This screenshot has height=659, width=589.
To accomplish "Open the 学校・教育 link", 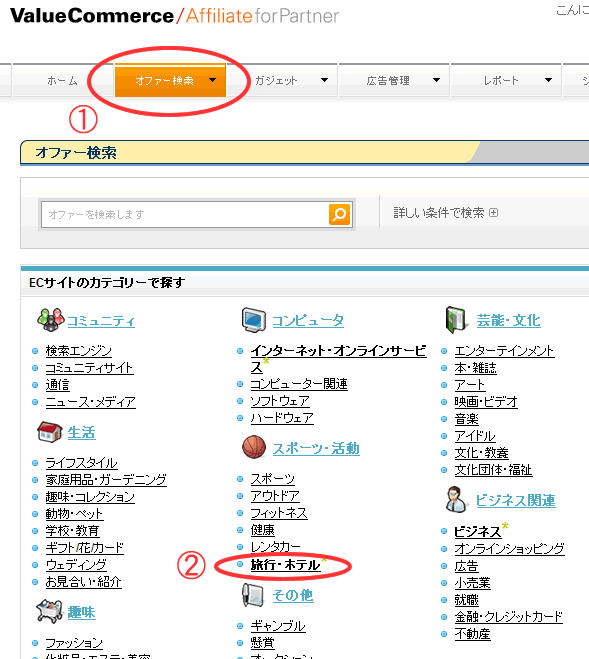I will pos(72,531).
